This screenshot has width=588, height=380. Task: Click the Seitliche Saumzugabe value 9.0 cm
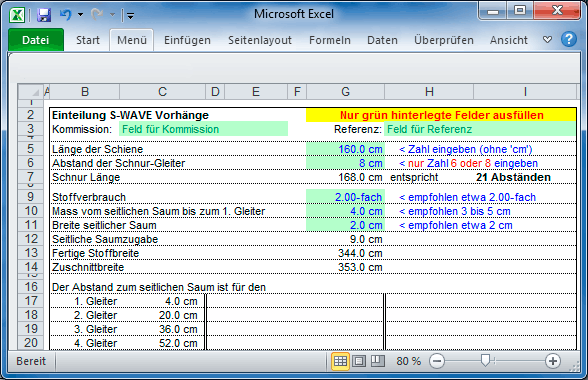tap(366, 239)
